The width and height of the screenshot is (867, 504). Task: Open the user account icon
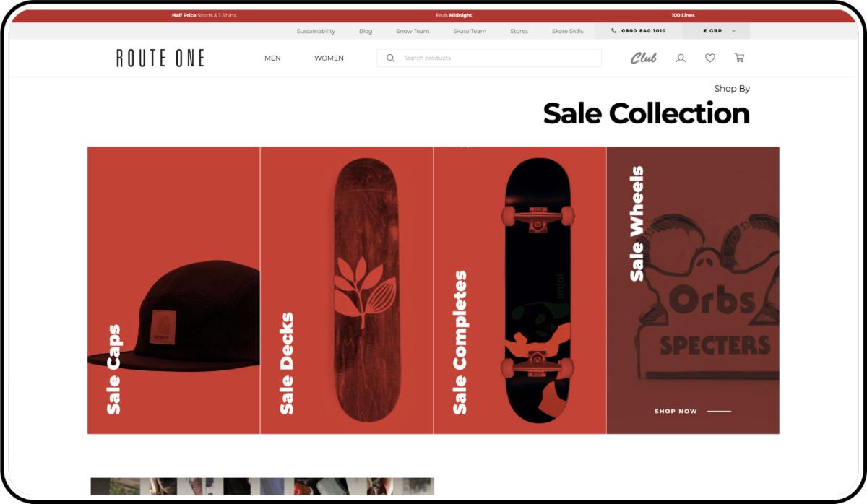tap(681, 58)
